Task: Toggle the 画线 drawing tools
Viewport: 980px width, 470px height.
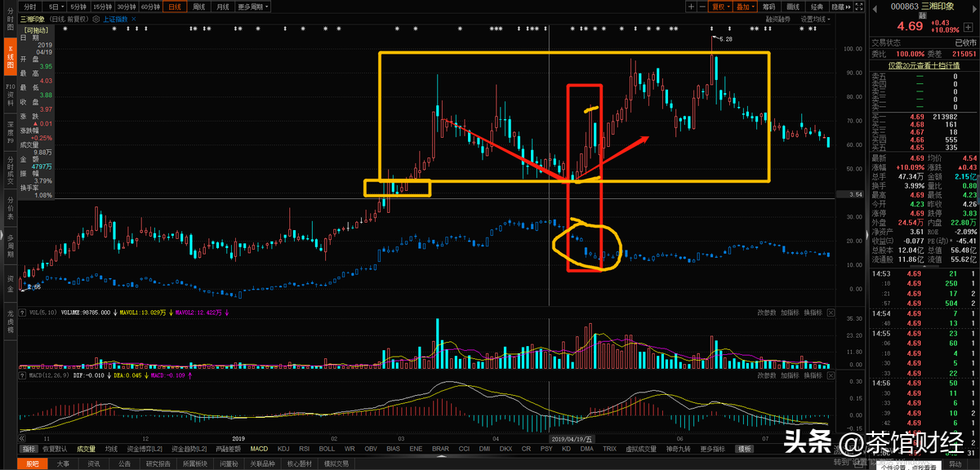Action: [792, 7]
